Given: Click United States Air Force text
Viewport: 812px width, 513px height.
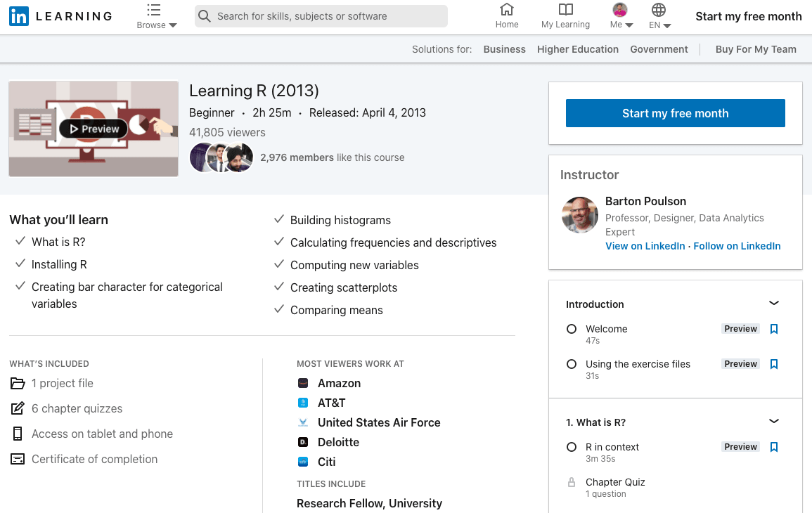Looking at the screenshot, I should (x=379, y=422).
